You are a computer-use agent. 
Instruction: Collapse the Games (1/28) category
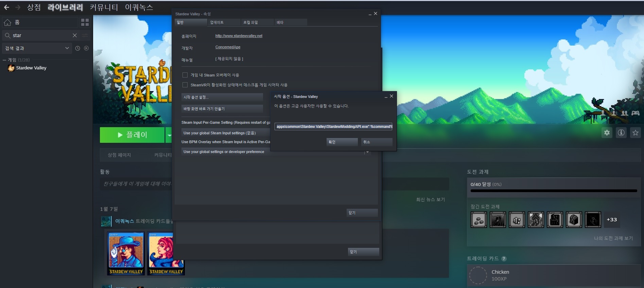[4, 60]
